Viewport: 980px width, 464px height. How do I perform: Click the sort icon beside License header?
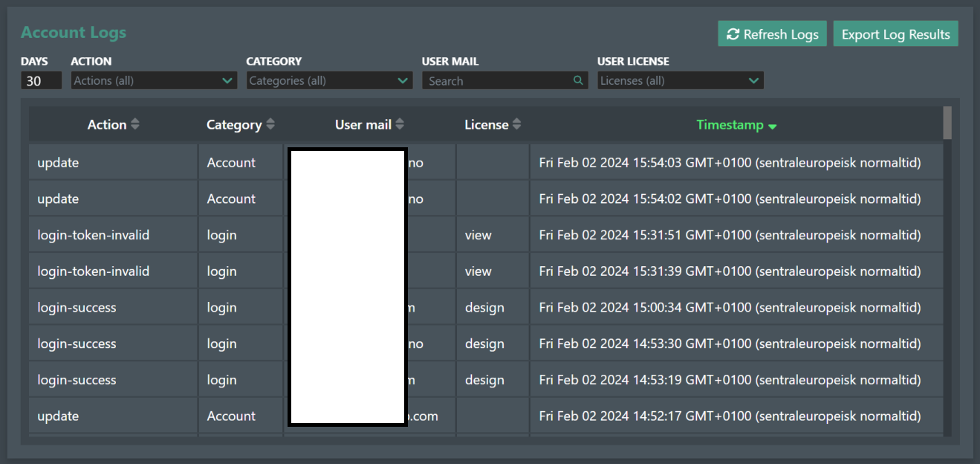pos(516,125)
